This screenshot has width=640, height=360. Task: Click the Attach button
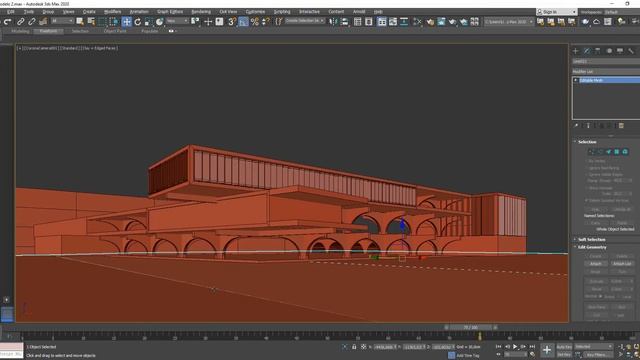coord(596,264)
